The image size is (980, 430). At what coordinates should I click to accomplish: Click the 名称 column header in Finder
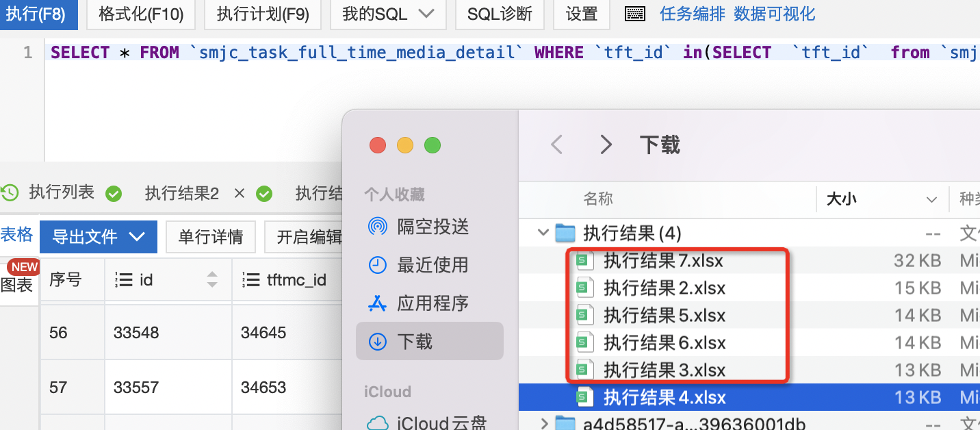coord(598,199)
